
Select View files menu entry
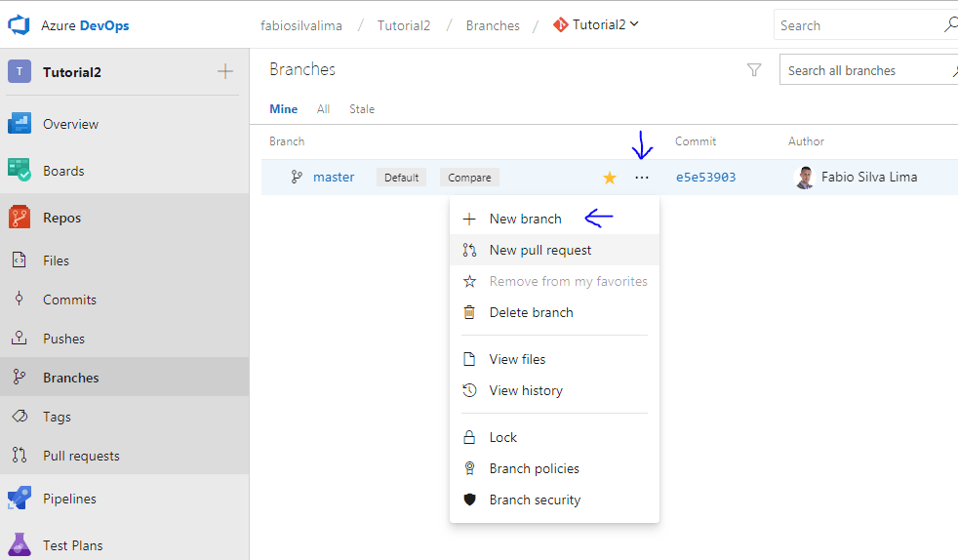point(554,359)
